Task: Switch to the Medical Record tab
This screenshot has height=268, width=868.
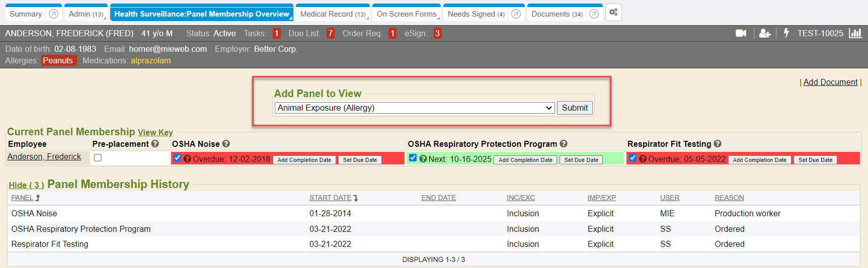Action: pos(332,14)
